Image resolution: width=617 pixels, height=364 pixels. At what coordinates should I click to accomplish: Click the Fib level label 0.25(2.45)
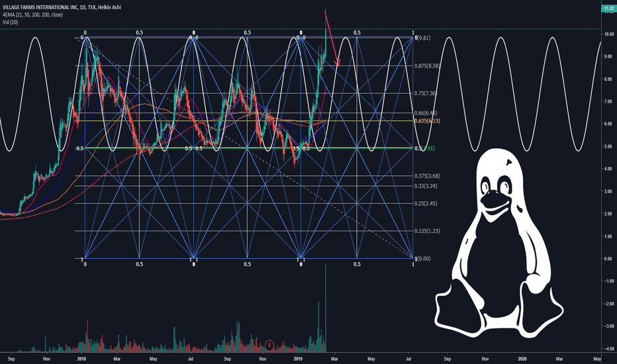[x=426, y=203]
